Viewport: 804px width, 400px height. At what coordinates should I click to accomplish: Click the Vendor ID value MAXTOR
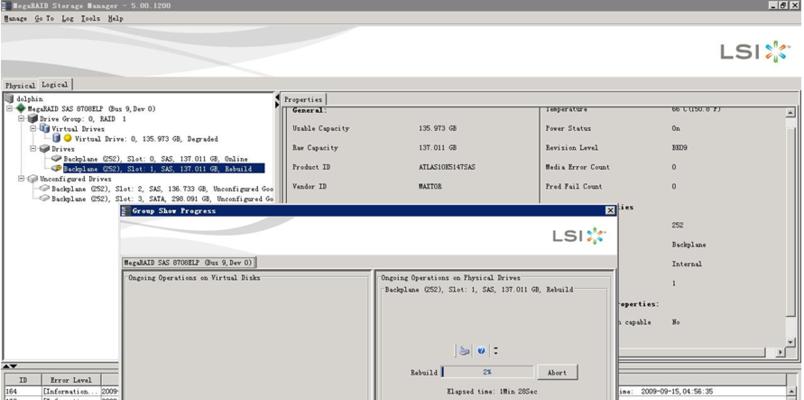click(x=430, y=187)
